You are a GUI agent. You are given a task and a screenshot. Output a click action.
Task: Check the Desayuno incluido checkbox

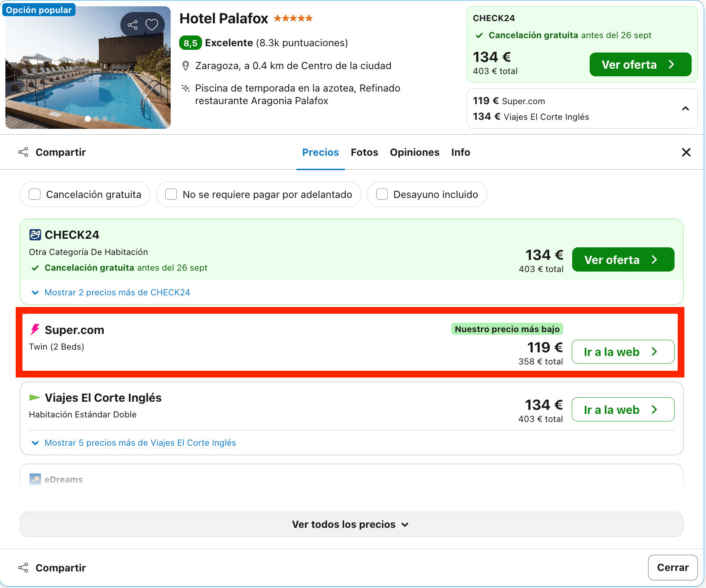382,194
